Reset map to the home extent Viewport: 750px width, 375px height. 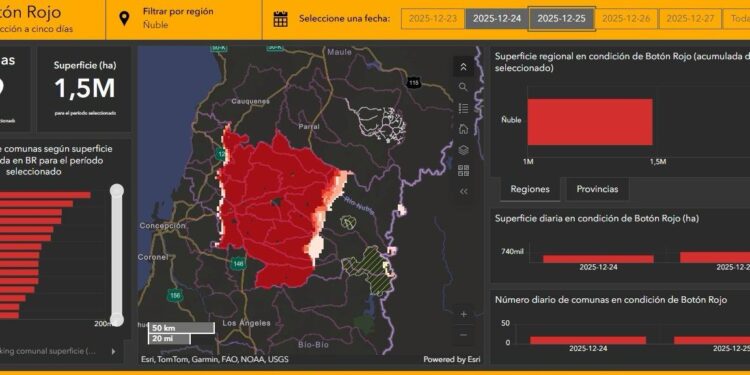pyautogui.click(x=463, y=129)
